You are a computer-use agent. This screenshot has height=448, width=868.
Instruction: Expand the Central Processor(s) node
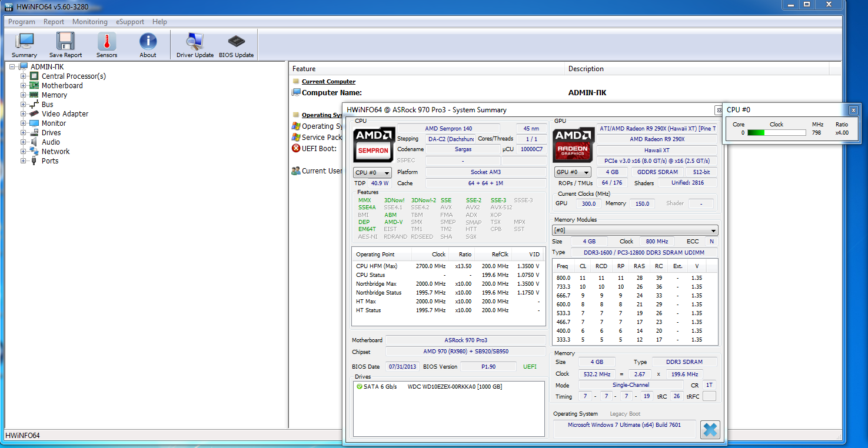coord(24,76)
